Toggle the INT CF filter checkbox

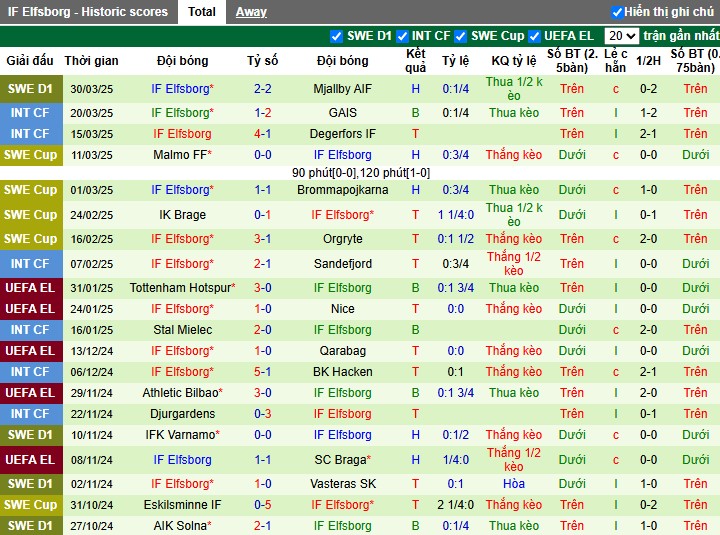(x=402, y=36)
